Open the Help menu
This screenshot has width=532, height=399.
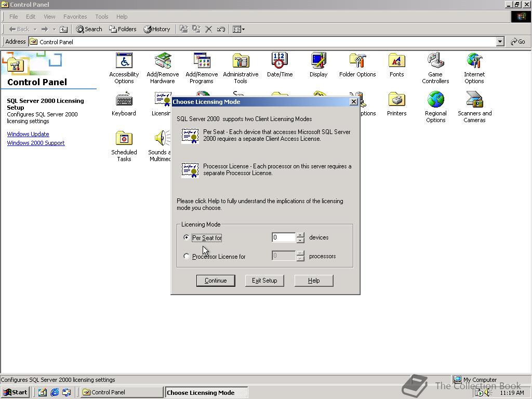tap(122, 17)
